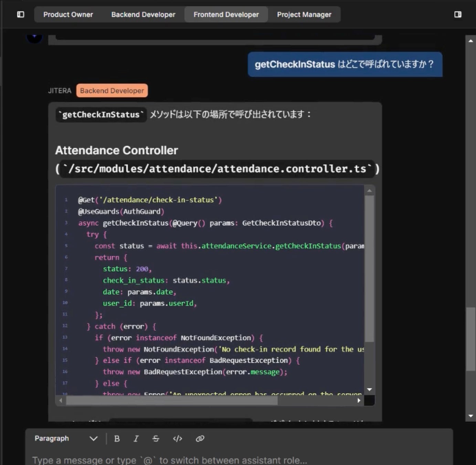
Task: Insert inline code with code icon
Action: [178, 438]
